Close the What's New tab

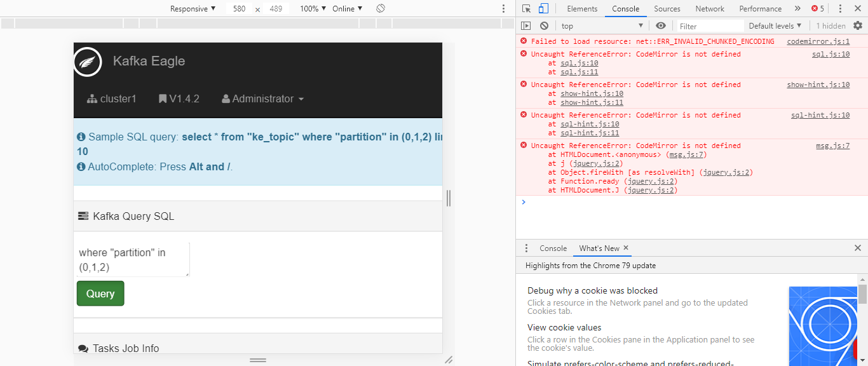[x=626, y=248]
